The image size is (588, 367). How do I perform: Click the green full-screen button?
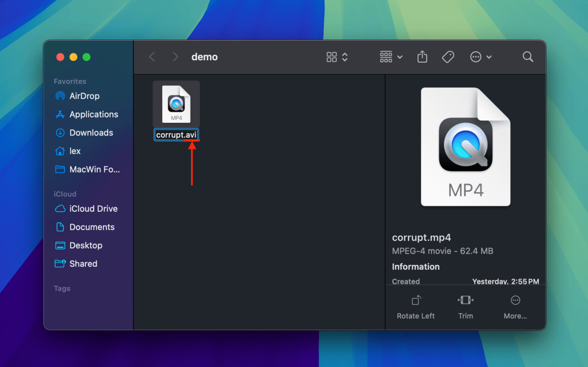(87, 57)
